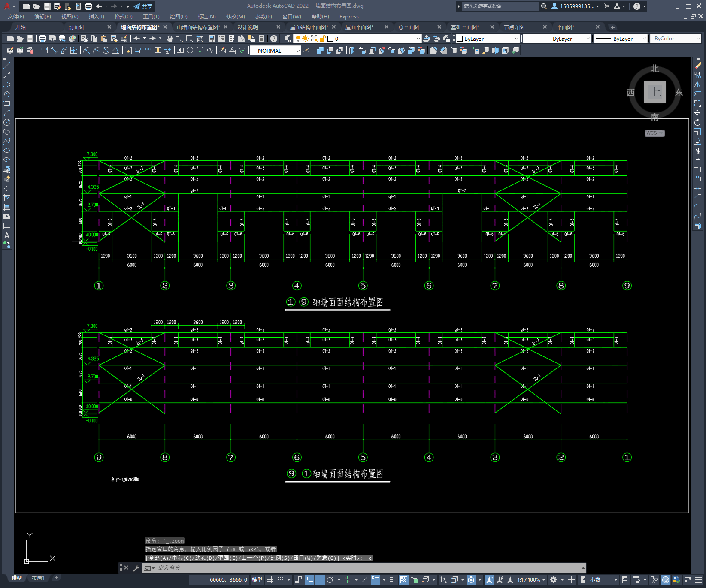
Task: Click the Rotate tool in modify toolbar
Action: [697, 122]
